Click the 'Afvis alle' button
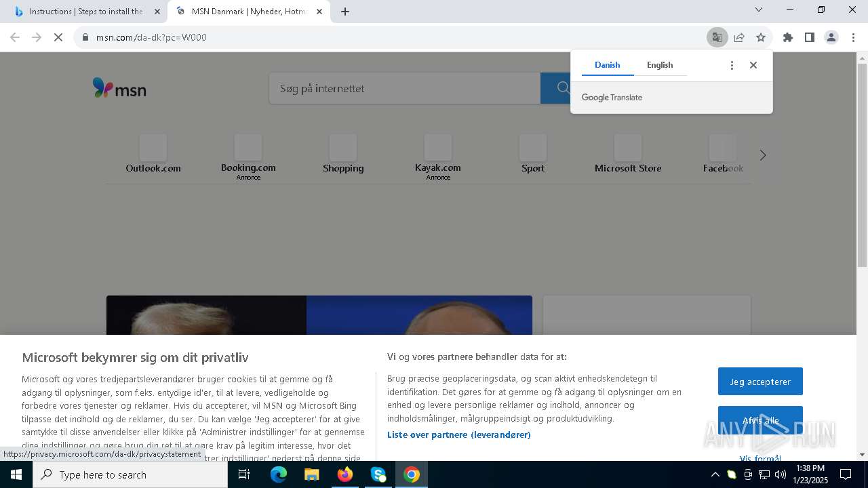Screen dimensions: 868x488 click(x=760, y=420)
